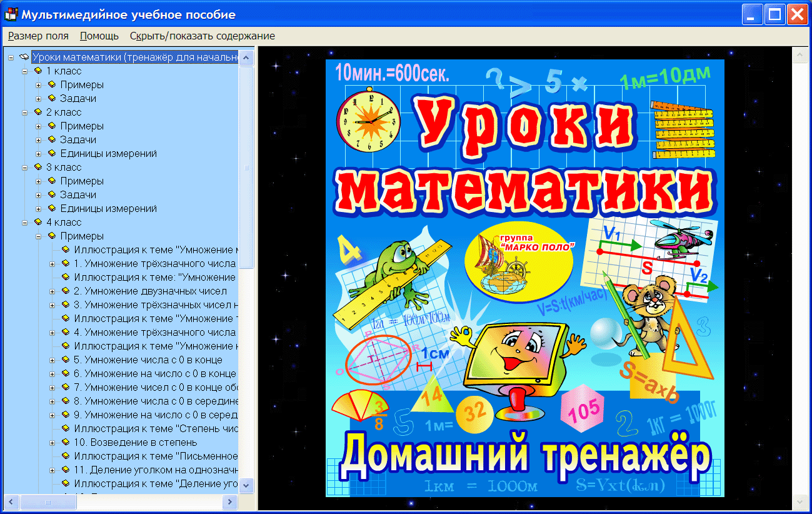This screenshot has height=514, width=812.
Task: Click the book icon beside "4 класс"
Action: click(x=38, y=222)
